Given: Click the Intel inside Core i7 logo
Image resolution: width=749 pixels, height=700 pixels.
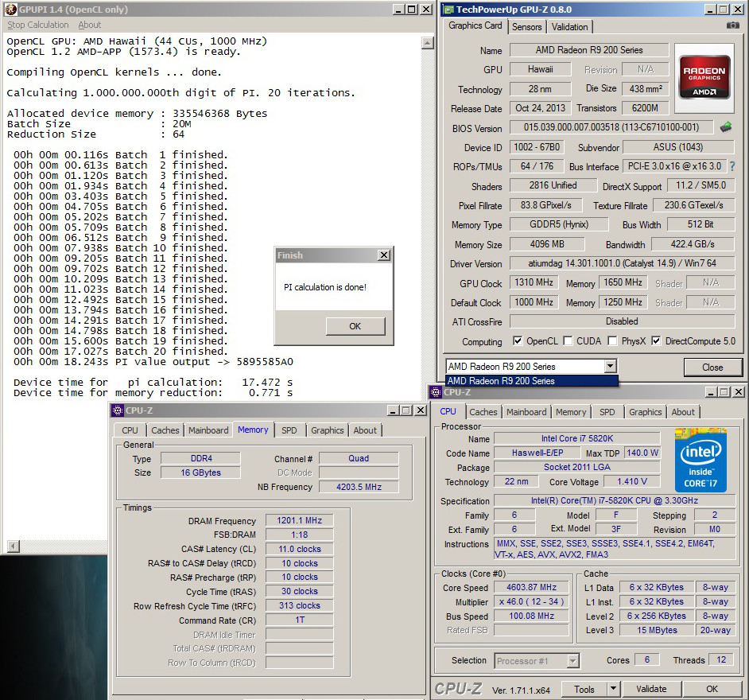Looking at the screenshot, I should pos(700,461).
